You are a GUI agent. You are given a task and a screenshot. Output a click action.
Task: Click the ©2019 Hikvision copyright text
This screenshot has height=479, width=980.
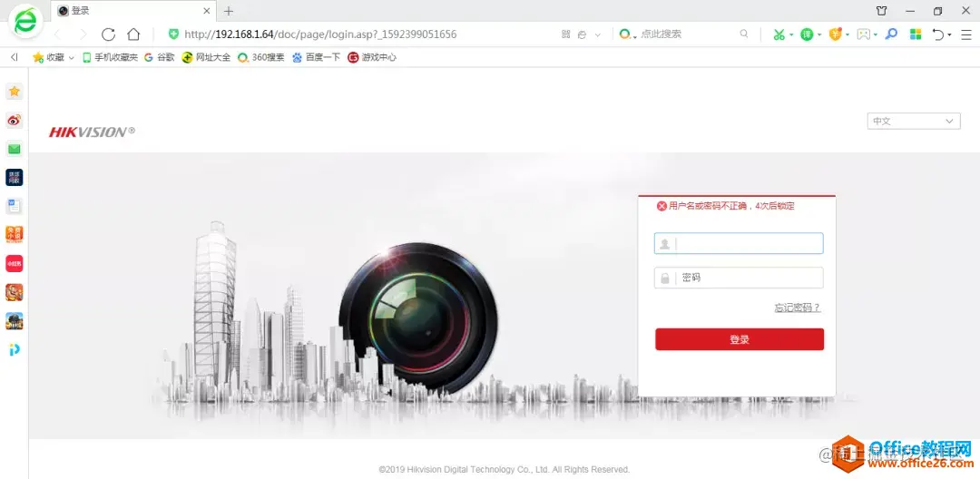point(504,469)
